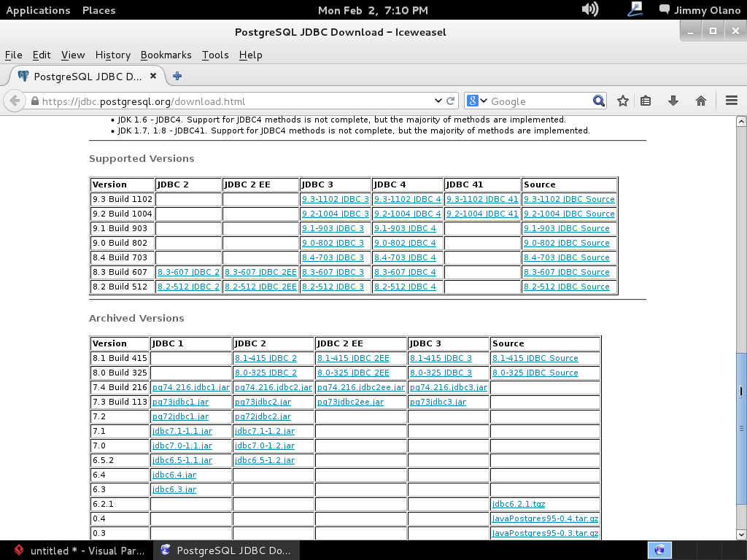The width and height of the screenshot is (747, 560).
Task: Click the pg74.216.jdbc3.jar link
Action: (448, 387)
